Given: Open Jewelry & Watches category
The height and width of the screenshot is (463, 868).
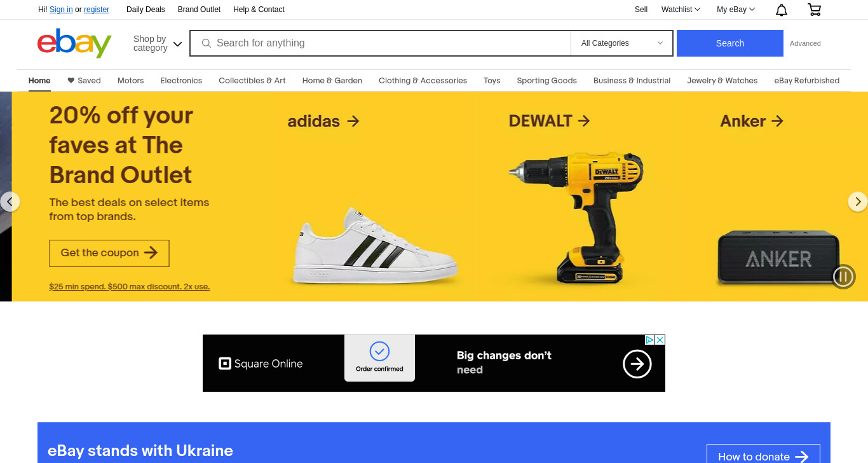Looking at the screenshot, I should 722,81.
